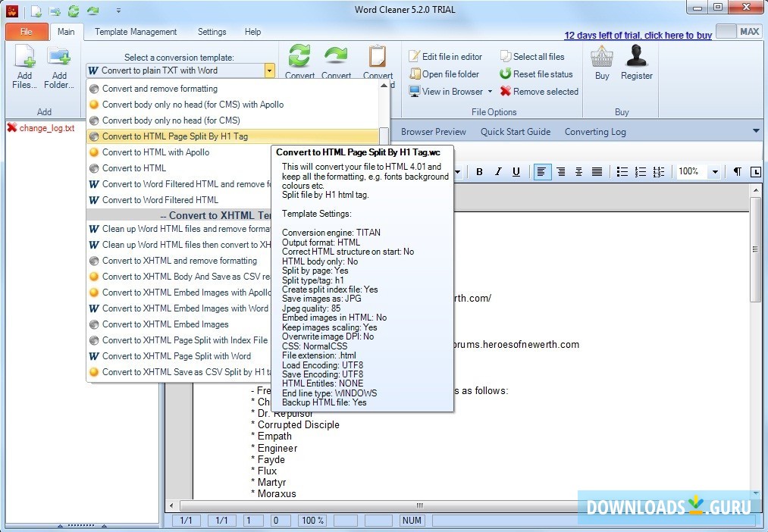The width and height of the screenshot is (768, 532).
Task: Click the clipboard Convert icon
Action: coord(378,56)
